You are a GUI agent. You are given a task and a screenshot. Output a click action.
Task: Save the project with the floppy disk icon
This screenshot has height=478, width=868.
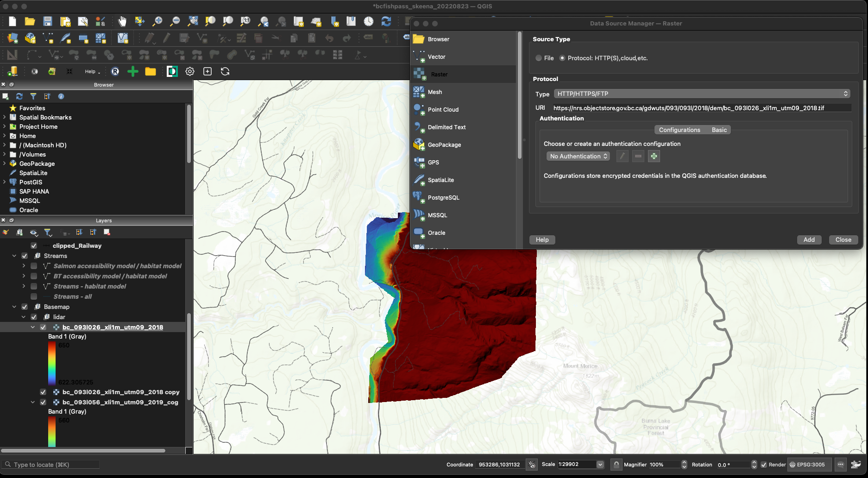coord(48,21)
